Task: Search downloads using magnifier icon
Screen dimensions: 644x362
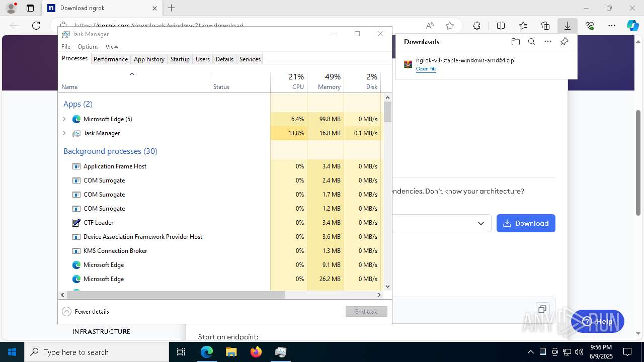Action: tap(532, 42)
